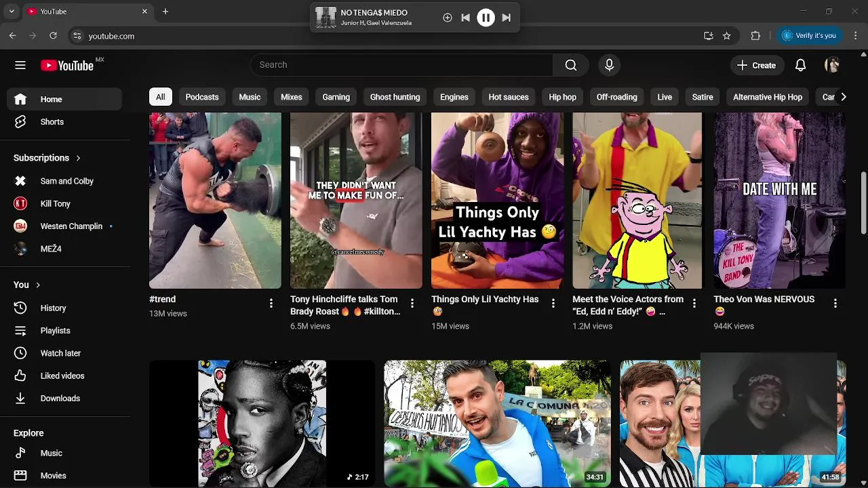Viewport: 868px width, 488px height.
Task: Select the Podcasts chip
Action: tap(202, 97)
